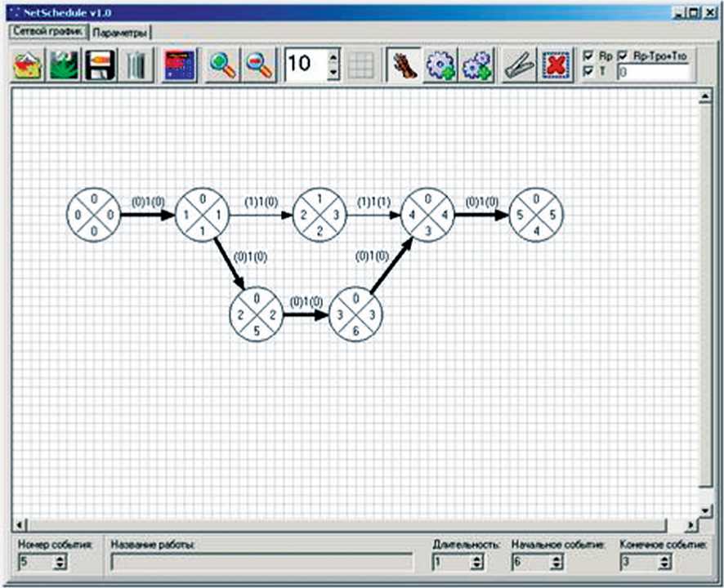
Task: Select the hand pan tool
Action: 404,65
